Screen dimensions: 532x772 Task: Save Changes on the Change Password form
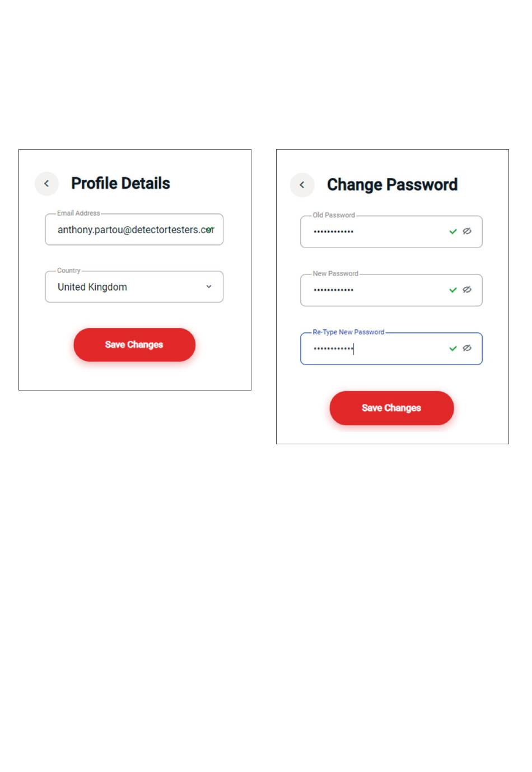(391, 408)
